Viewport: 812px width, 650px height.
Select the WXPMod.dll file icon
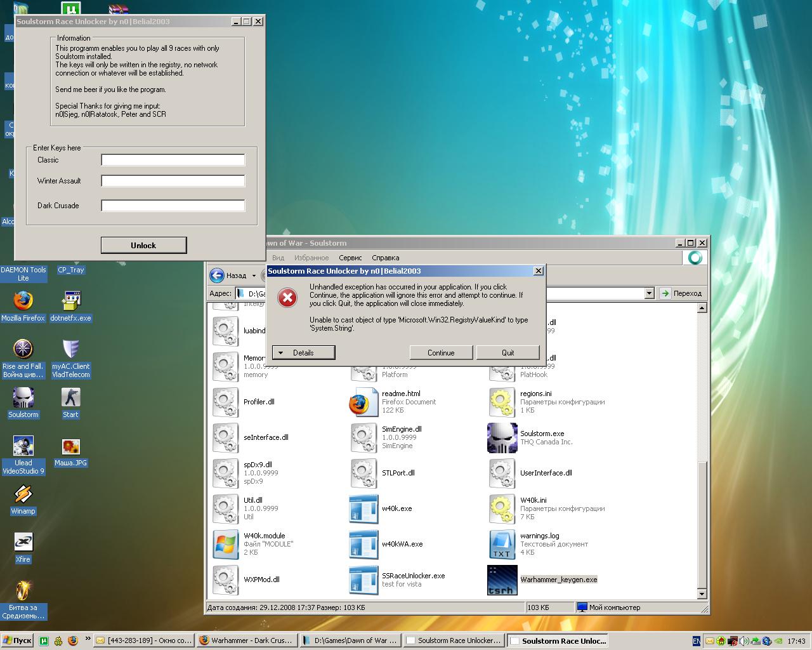pos(225,580)
